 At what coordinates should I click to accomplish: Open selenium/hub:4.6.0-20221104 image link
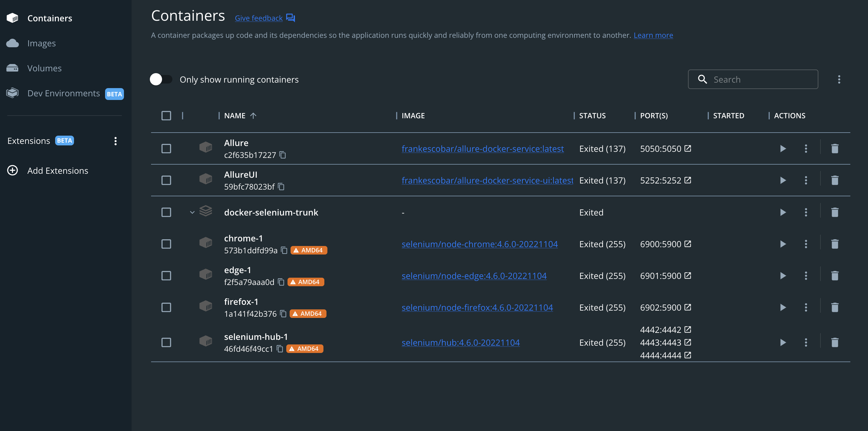pyautogui.click(x=460, y=343)
